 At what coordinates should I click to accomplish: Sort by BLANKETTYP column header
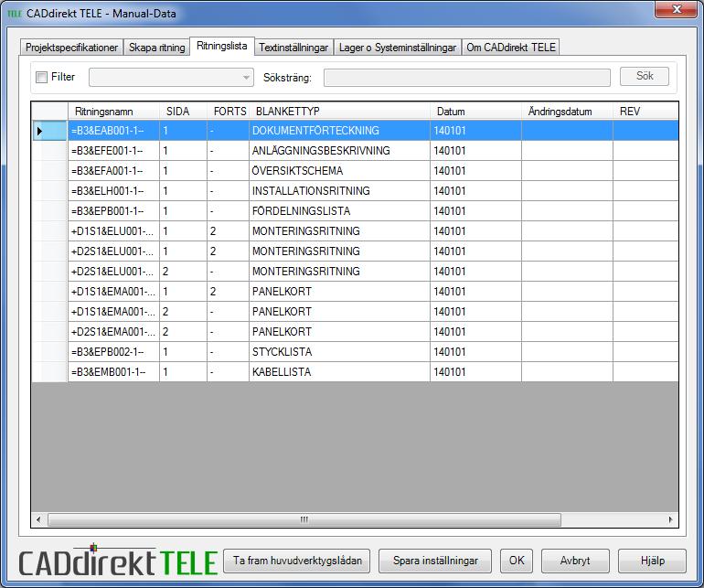(x=339, y=112)
